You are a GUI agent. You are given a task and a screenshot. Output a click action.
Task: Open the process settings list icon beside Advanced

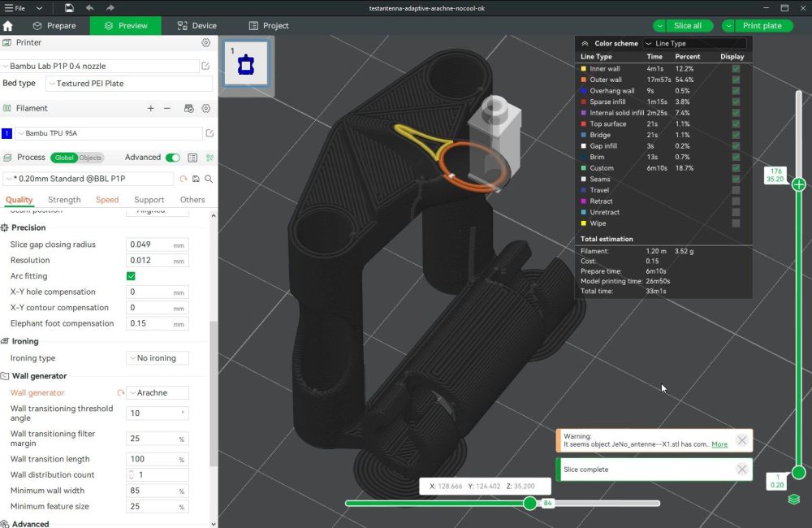192,158
